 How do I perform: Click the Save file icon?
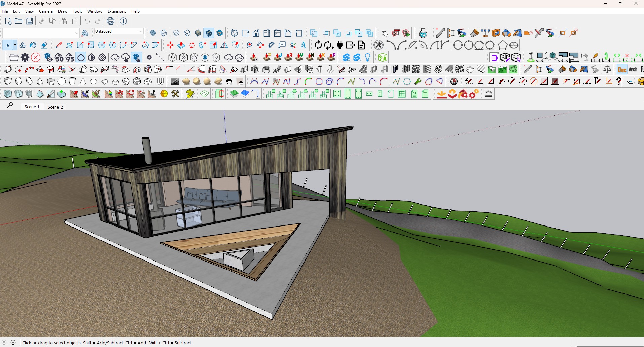pos(30,21)
